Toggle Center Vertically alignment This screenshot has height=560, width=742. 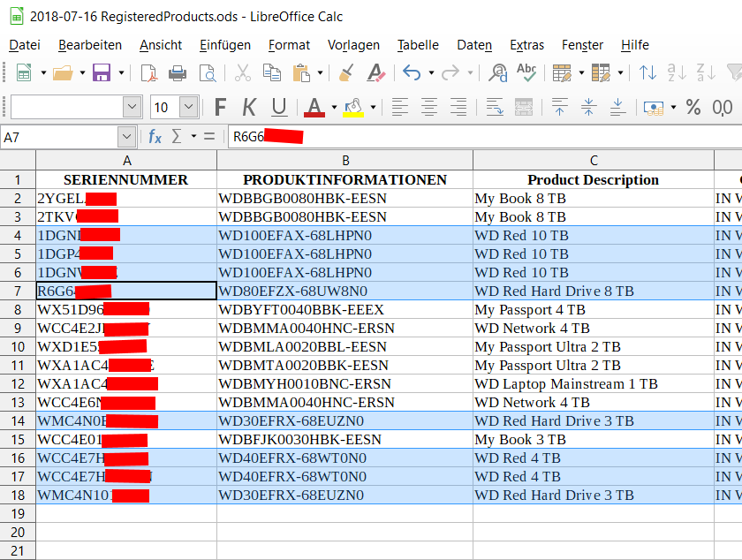(x=588, y=108)
